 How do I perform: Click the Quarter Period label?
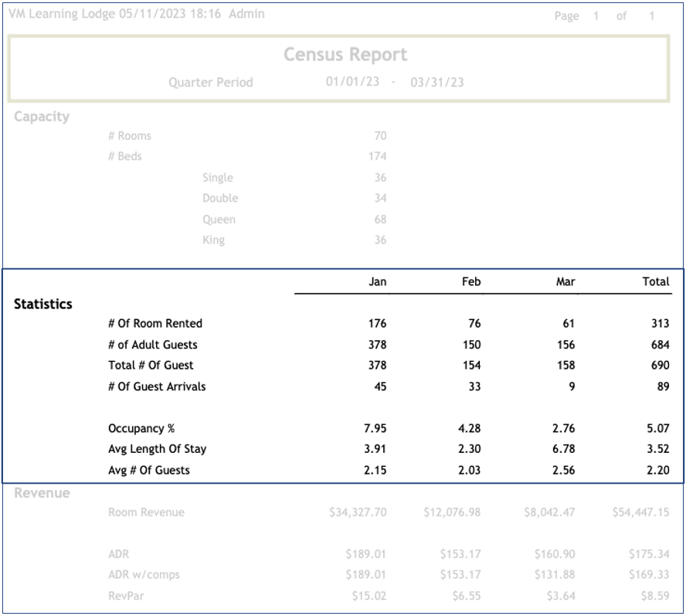coord(210,83)
